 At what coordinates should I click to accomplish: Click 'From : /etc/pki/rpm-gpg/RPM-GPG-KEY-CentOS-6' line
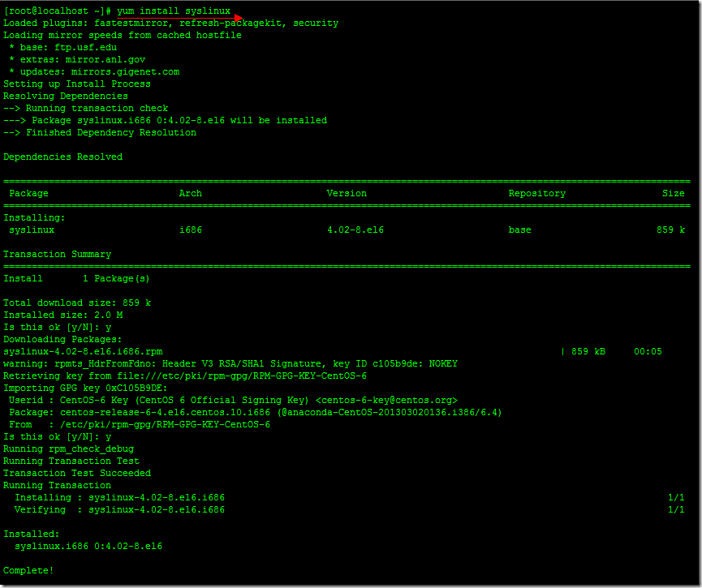tap(140, 424)
